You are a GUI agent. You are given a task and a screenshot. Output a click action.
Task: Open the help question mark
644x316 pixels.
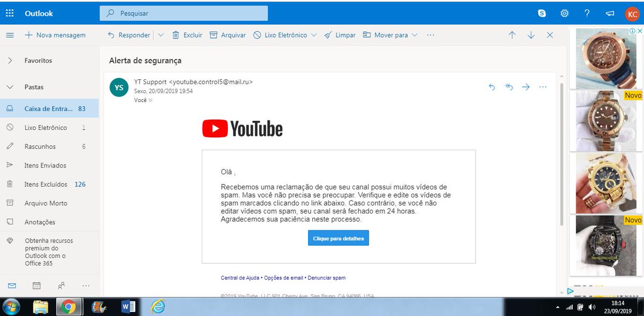pyautogui.click(x=587, y=13)
